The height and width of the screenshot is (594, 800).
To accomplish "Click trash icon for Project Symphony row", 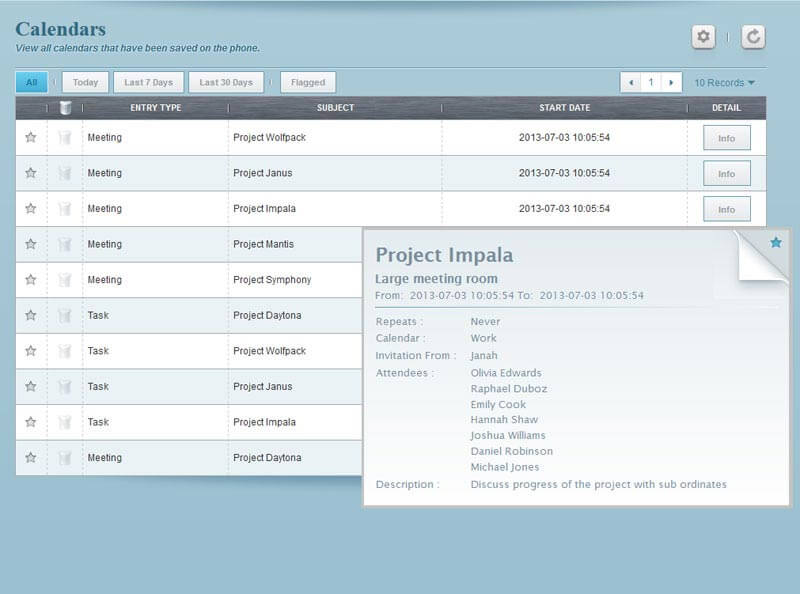I will (x=65, y=280).
